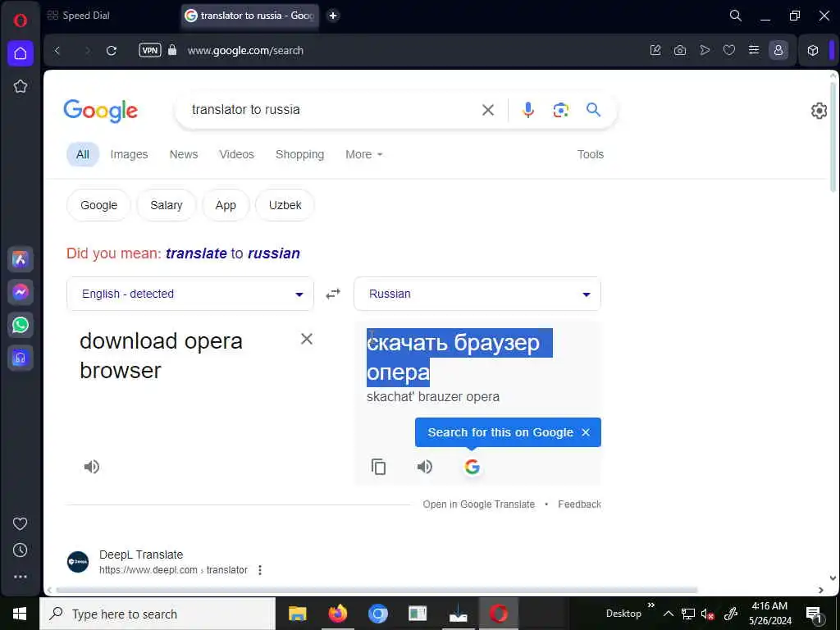840x630 pixels.
Task: Toggle the VPN badge in address bar
Action: coord(150,50)
